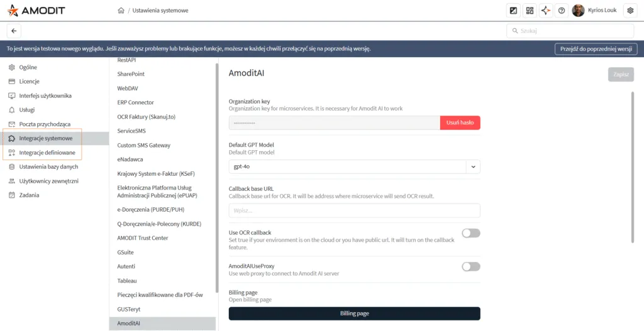Screen dimensions: 644x331
Task: Click the Interfejs użytkownika monitor icon
Action: [x=11, y=96]
